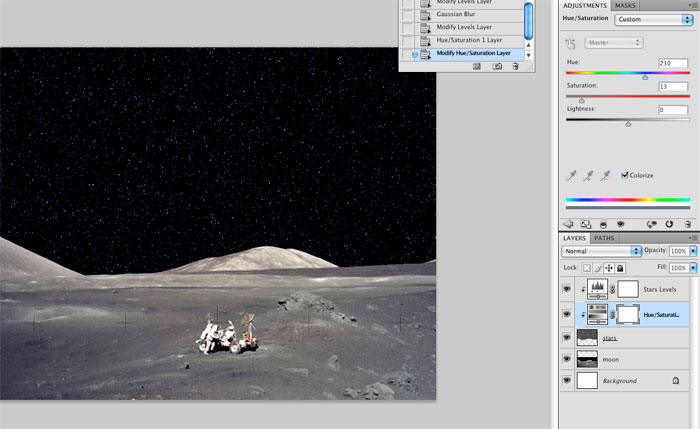Click the on-image targeted adjustment tool
Screen dimensions: 700x429
(x=571, y=43)
